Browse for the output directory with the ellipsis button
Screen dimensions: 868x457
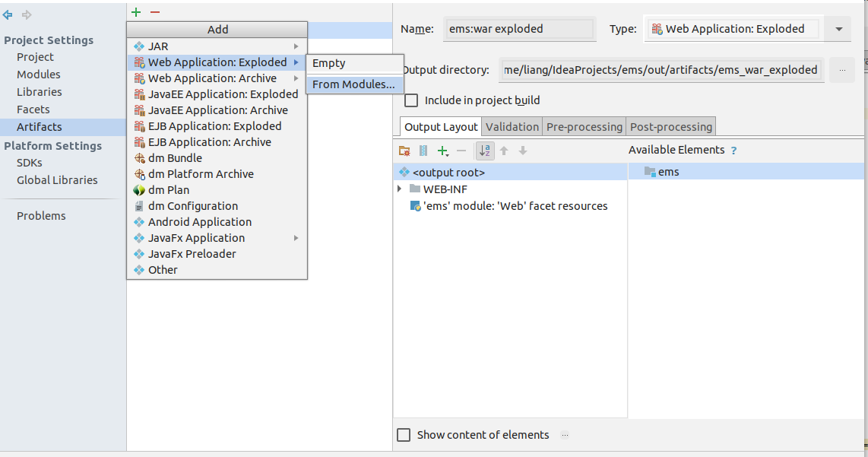pyautogui.click(x=842, y=71)
